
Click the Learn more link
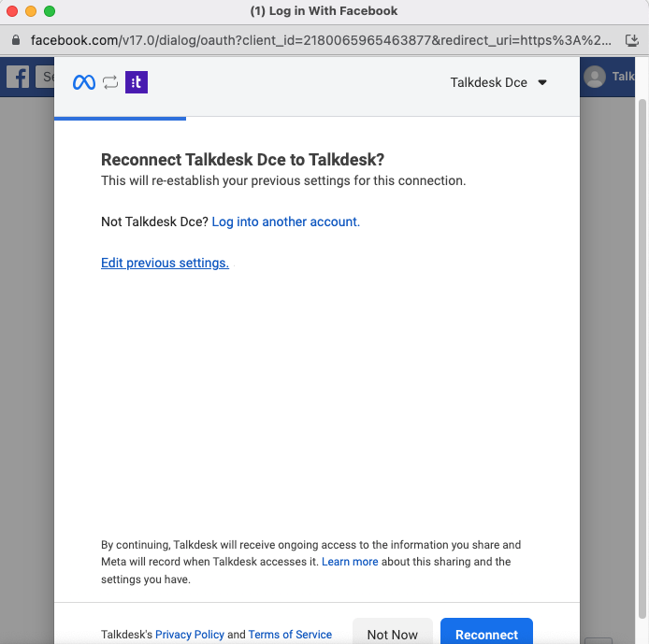point(350,562)
